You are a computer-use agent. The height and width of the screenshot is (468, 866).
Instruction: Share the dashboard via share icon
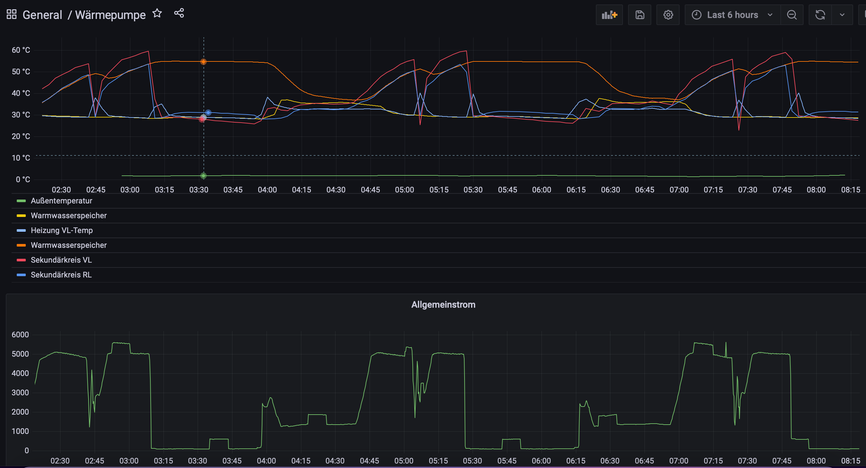pyautogui.click(x=179, y=13)
